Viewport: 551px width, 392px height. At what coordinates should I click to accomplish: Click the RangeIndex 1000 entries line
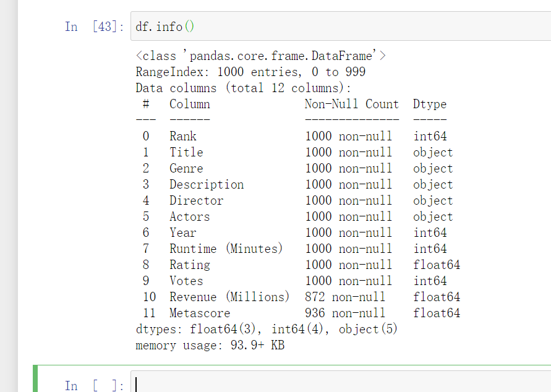pyautogui.click(x=250, y=72)
